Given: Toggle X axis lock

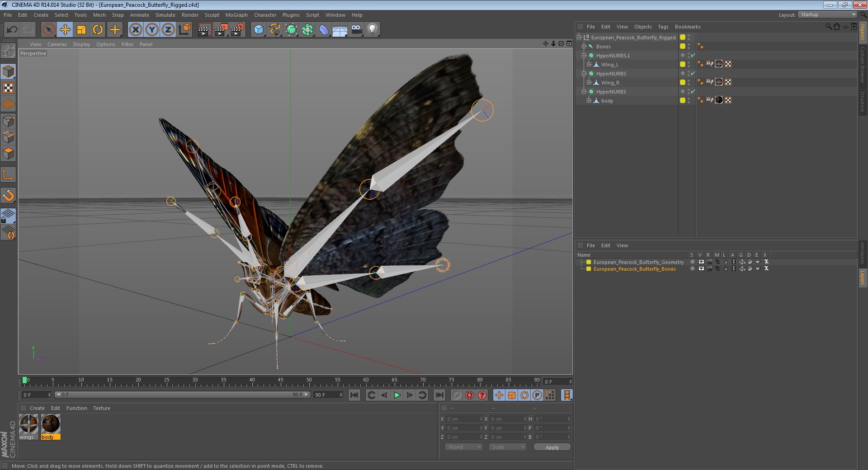Looking at the screenshot, I should tap(135, 30).
